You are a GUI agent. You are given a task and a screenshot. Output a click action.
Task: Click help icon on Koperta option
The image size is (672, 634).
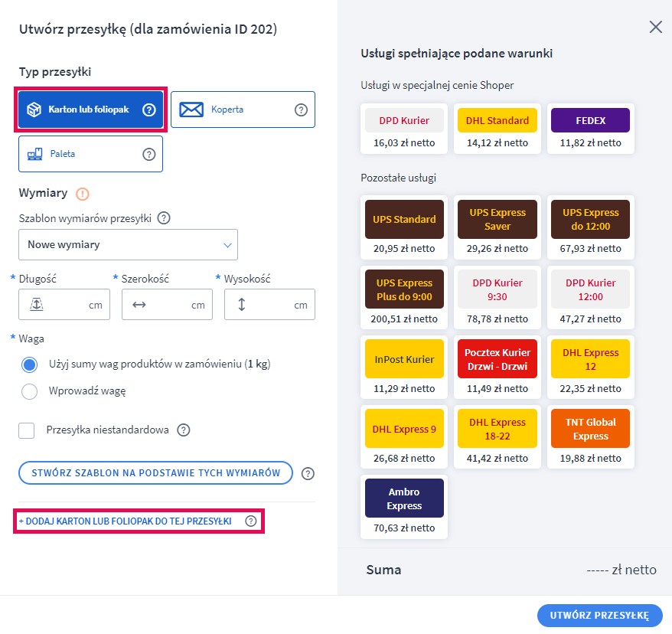point(301,109)
